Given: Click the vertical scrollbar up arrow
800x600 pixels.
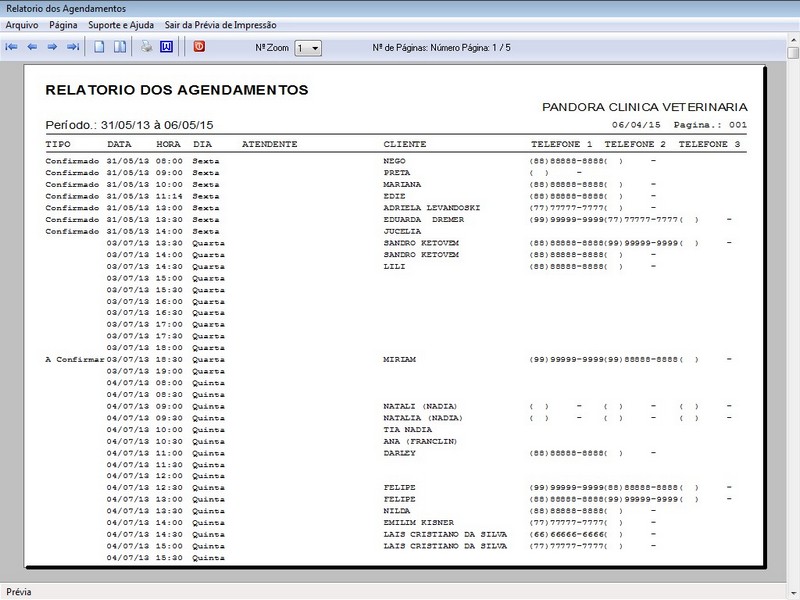Looking at the screenshot, I should tap(793, 39).
